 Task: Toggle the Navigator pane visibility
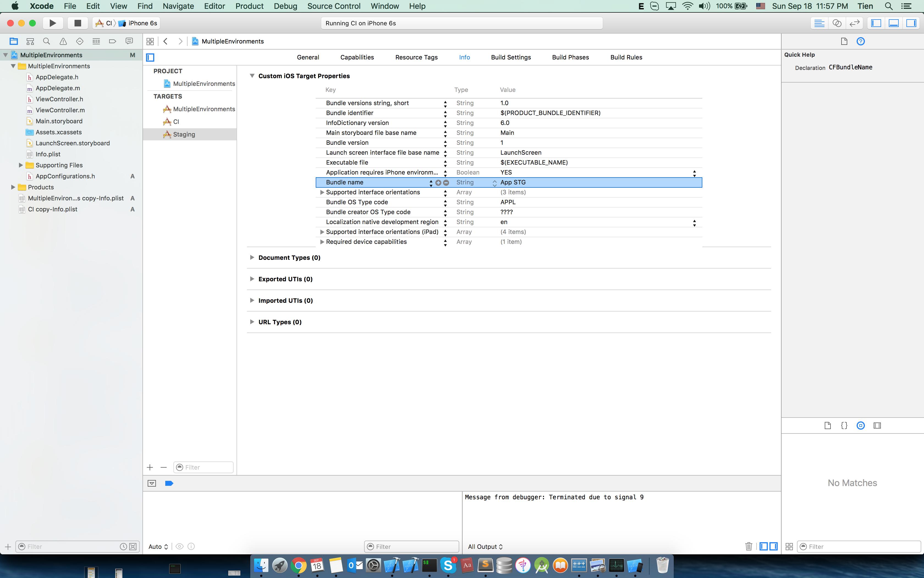(x=876, y=23)
